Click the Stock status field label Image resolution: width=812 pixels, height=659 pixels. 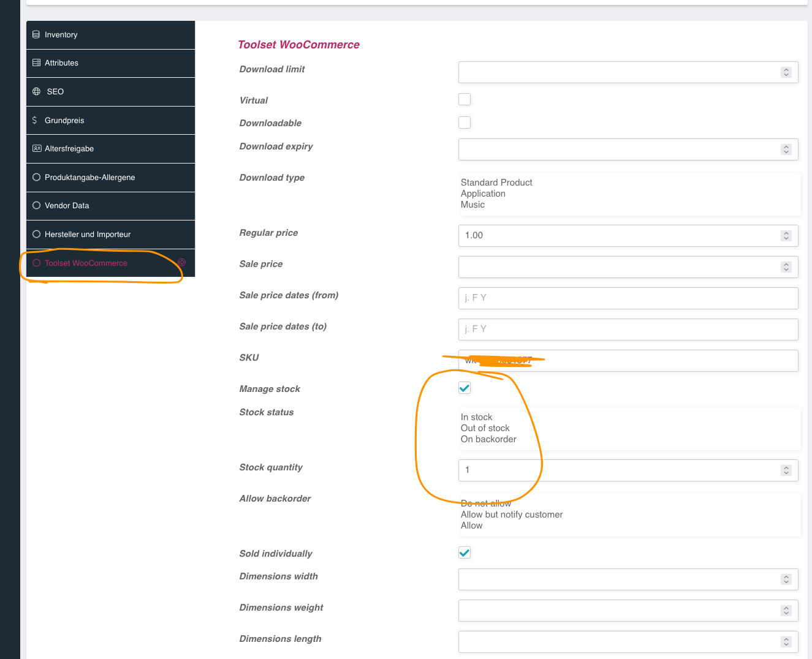pos(267,412)
